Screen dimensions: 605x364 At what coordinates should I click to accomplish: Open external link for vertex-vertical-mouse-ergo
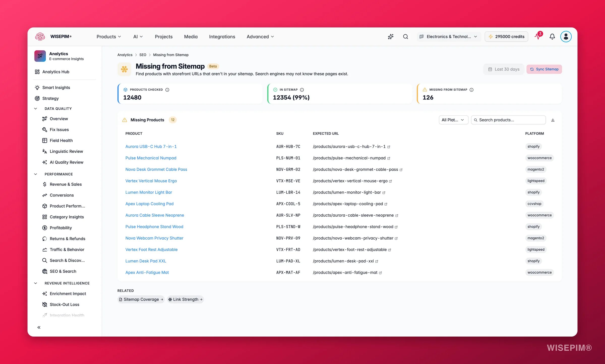[x=390, y=181]
